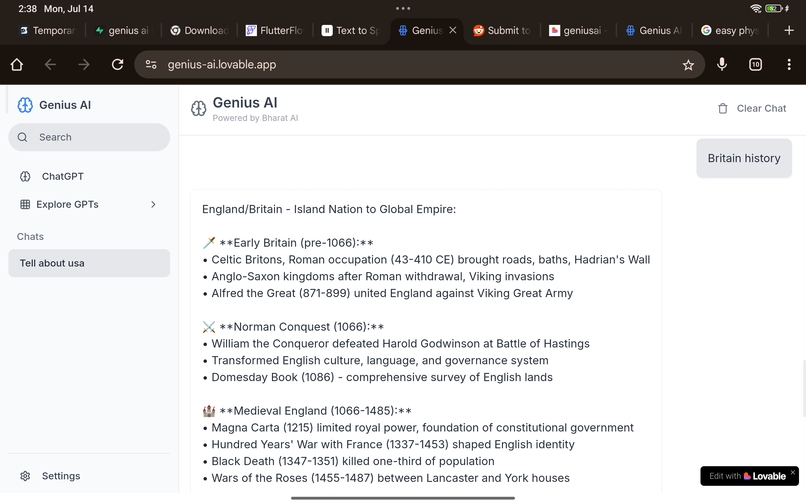Go to browser home page icon
Viewport: 806px width, 504px height.
click(x=17, y=64)
